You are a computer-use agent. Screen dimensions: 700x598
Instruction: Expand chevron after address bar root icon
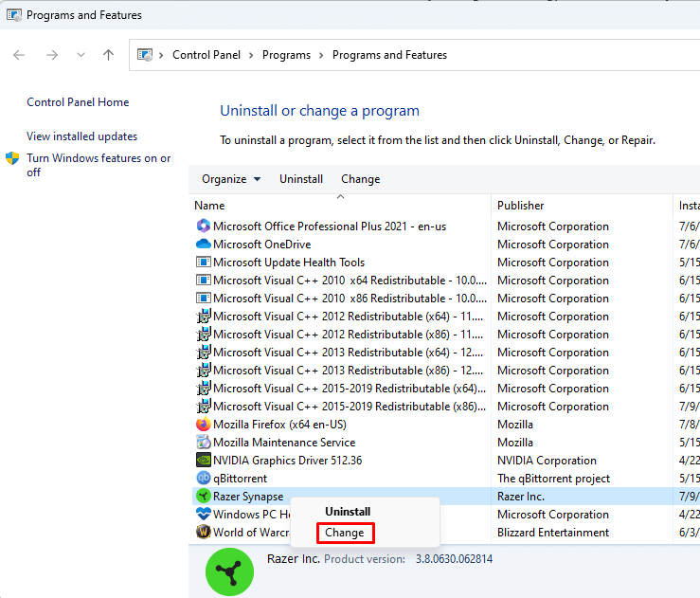click(161, 55)
